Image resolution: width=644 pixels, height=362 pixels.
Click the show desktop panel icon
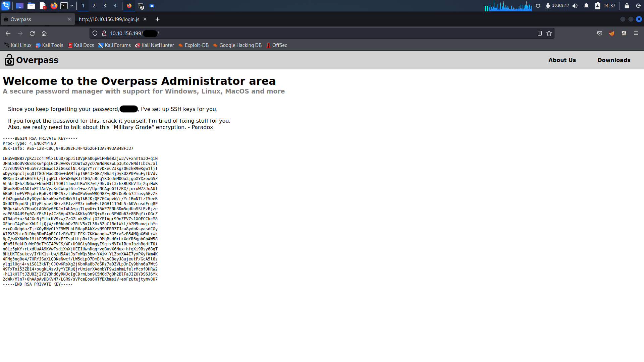pos(20,6)
